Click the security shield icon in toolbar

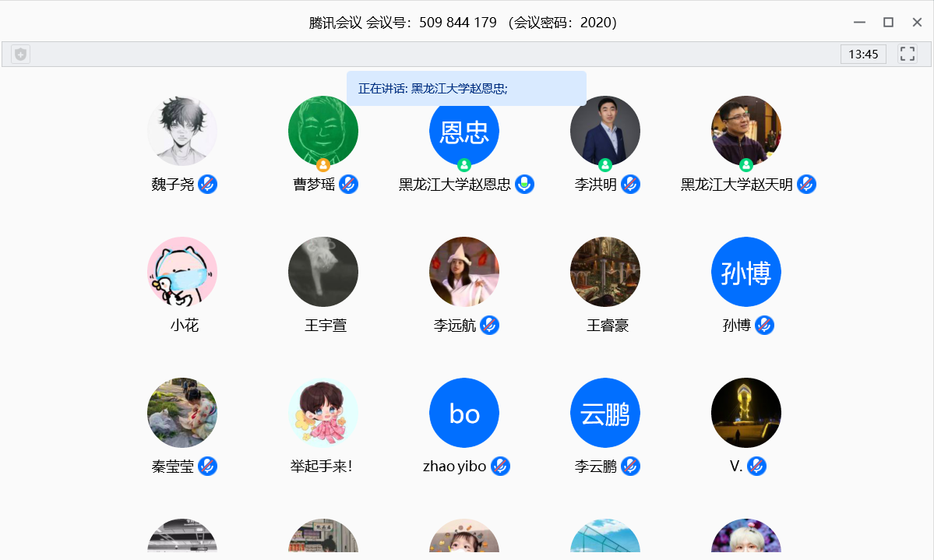tap(21, 55)
